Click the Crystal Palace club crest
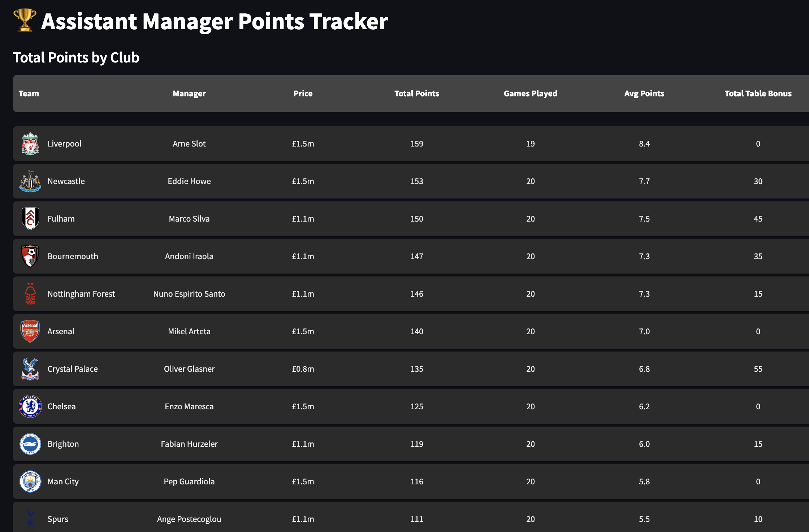809x532 pixels. point(30,369)
